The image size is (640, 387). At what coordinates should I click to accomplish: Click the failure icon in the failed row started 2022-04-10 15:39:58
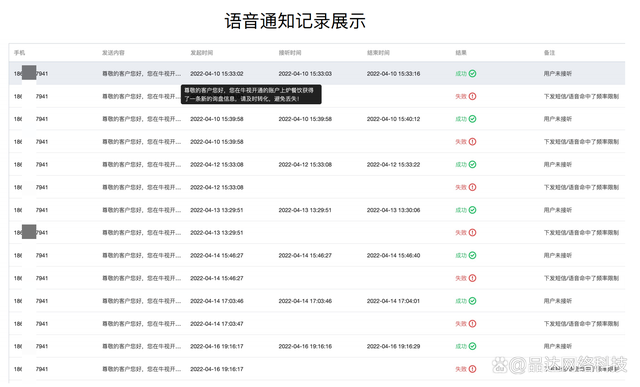point(472,142)
